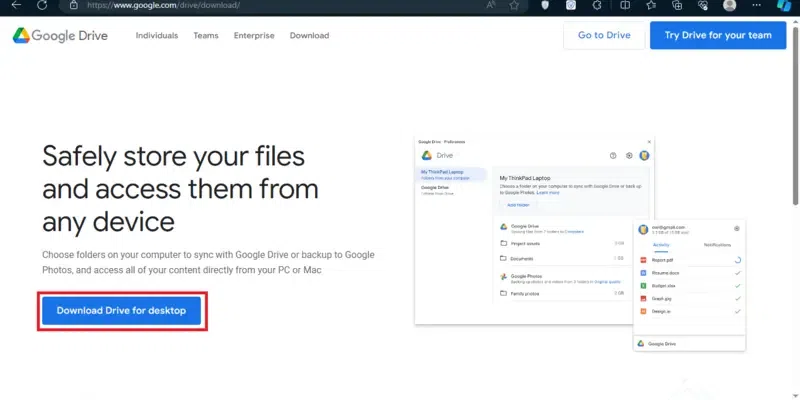Click the Go to Drive button
The image size is (800, 400).
604,35
